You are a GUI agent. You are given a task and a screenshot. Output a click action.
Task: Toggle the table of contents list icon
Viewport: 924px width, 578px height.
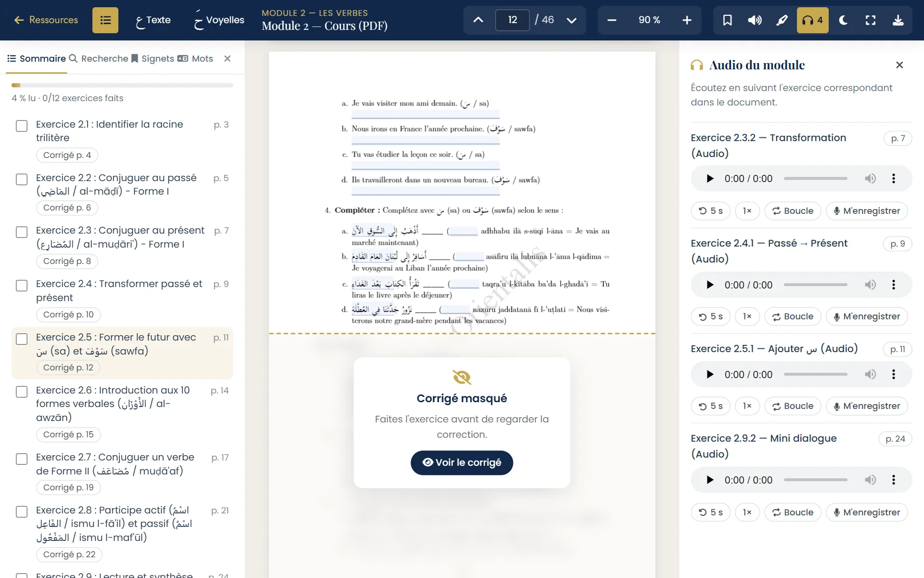pos(105,20)
